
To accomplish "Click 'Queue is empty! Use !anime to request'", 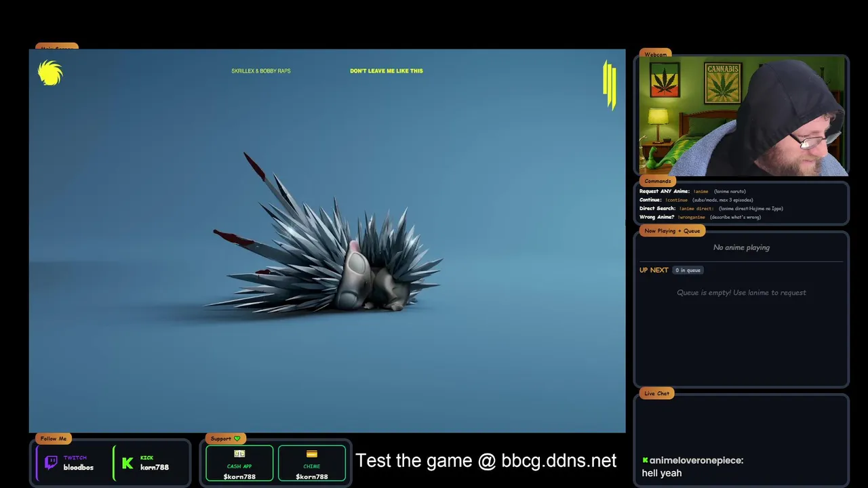I will (741, 293).
